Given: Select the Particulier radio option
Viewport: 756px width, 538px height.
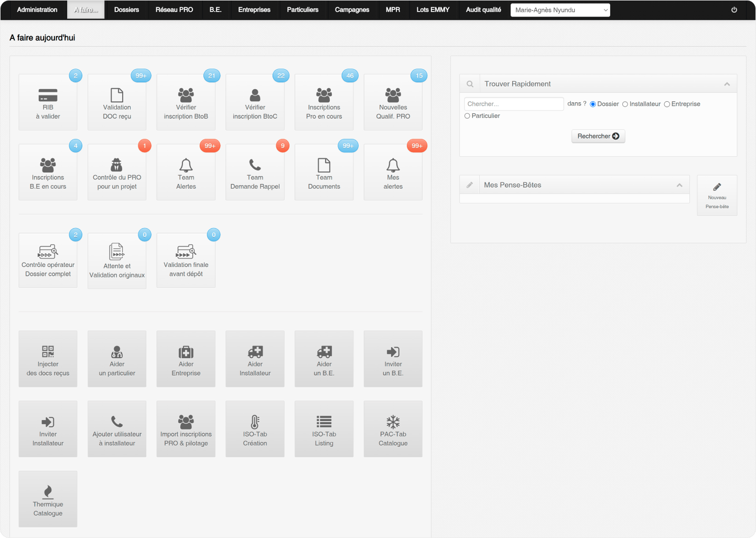Looking at the screenshot, I should tap(467, 116).
